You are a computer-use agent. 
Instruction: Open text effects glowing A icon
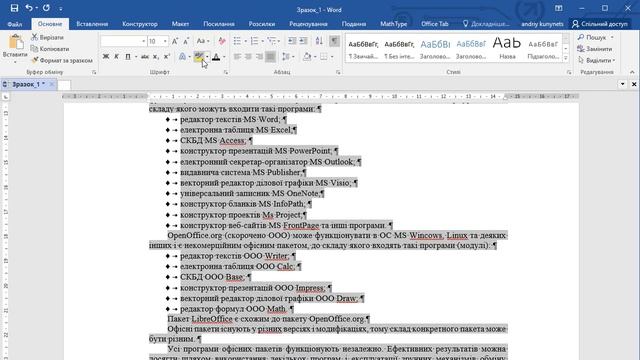tap(182, 57)
